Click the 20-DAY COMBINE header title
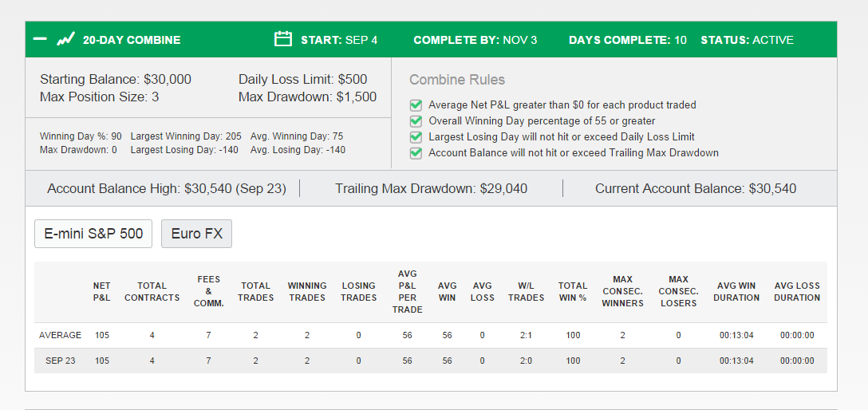The height and width of the screenshot is (410, 868). click(x=132, y=40)
